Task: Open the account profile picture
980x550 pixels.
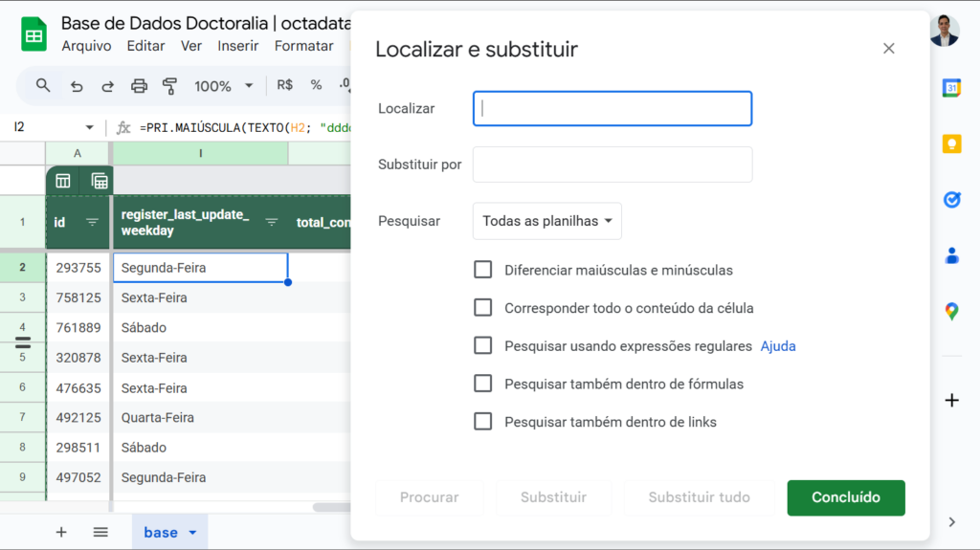Action: click(x=945, y=31)
